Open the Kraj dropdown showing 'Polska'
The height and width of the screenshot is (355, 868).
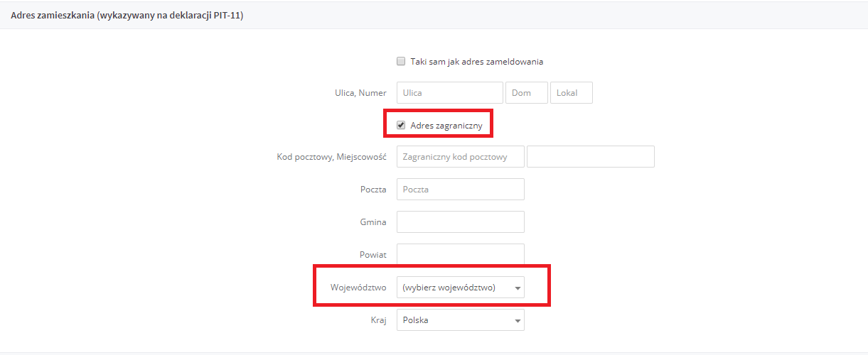461,320
